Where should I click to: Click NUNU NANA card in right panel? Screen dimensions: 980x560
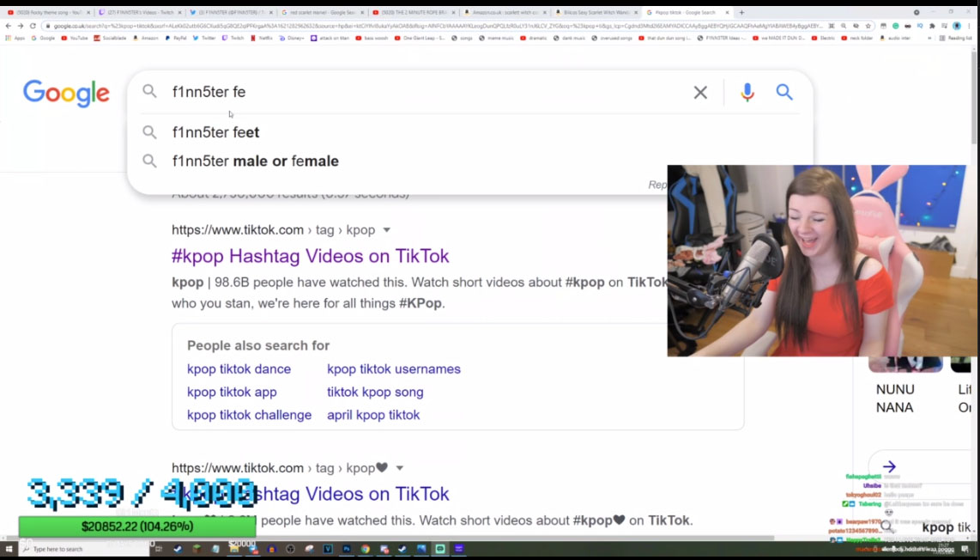point(905,385)
